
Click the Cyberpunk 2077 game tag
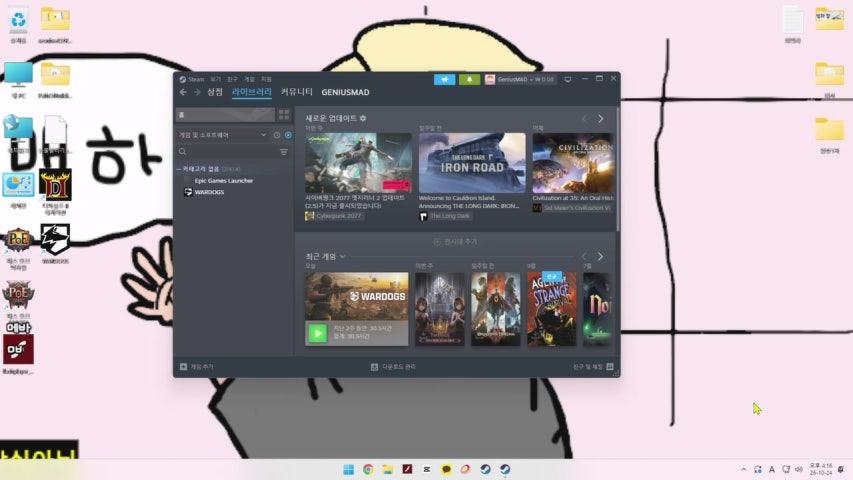(333, 216)
